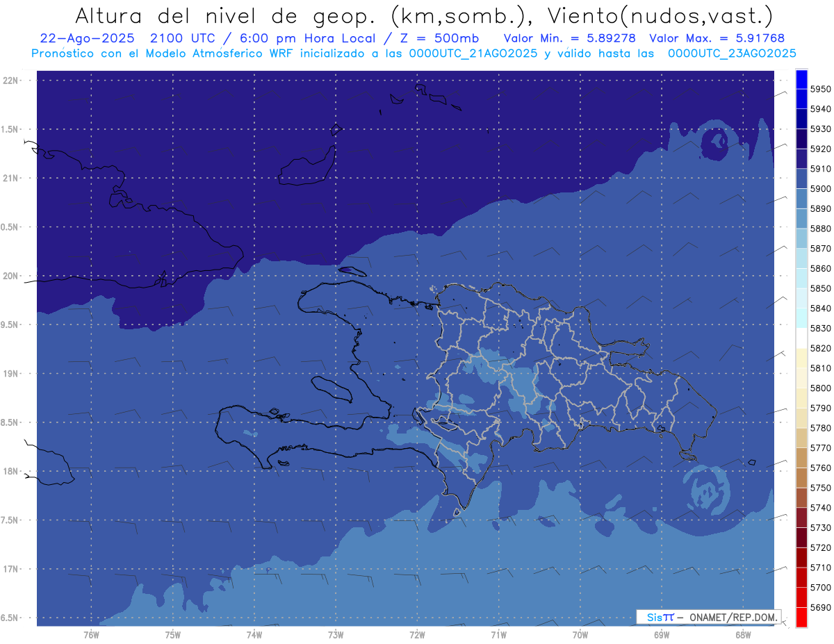Pick the legend swatch between 5760 and 5770
Image resolution: width=834 pixels, height=644 pixels.
coord(801,458)
